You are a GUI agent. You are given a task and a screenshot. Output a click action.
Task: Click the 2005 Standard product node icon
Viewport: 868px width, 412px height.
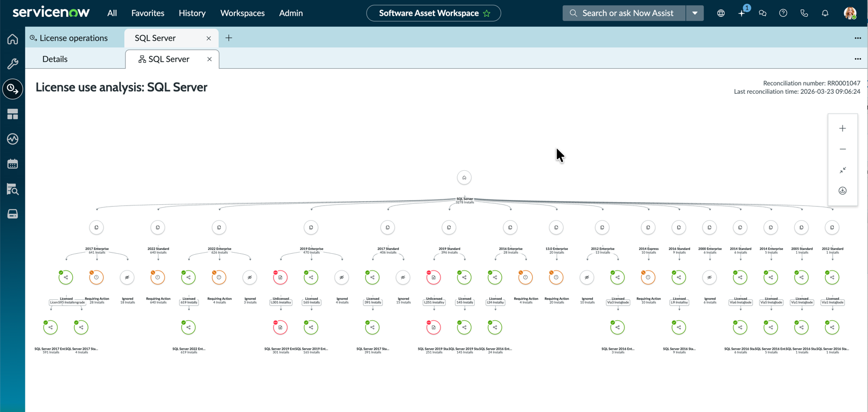[801, 228]
